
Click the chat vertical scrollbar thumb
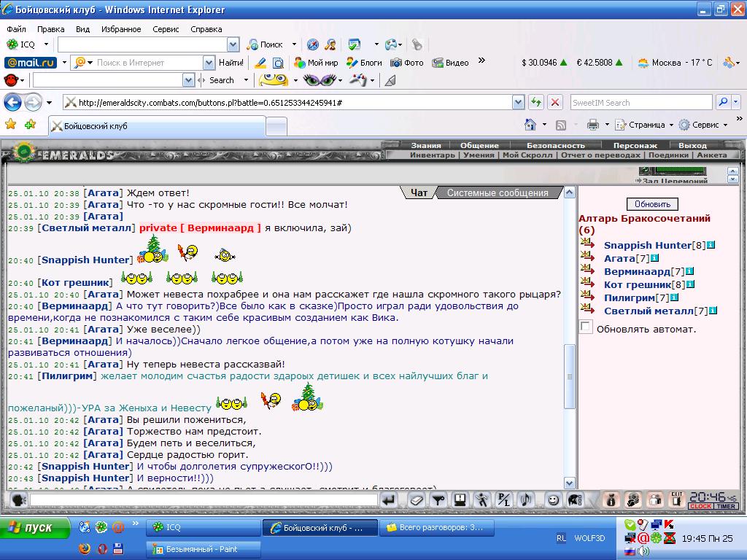coord(569,376)
